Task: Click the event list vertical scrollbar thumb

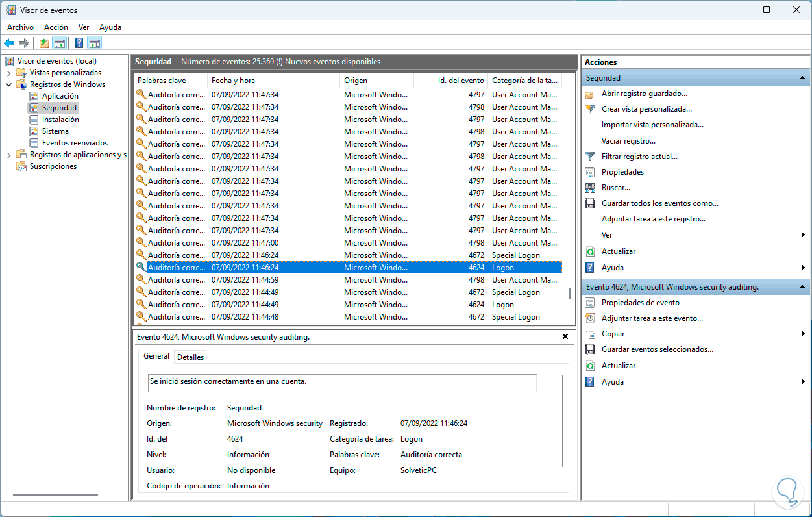Action: click(570, 294)
